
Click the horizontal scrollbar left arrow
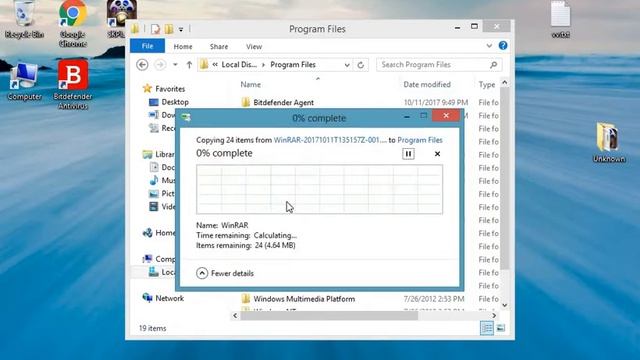click(235, 315)
